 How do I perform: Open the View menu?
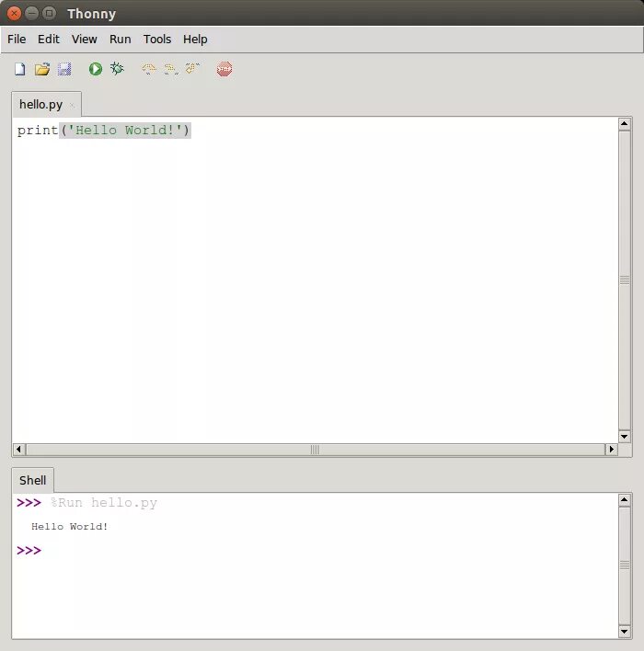coord(85,39)
